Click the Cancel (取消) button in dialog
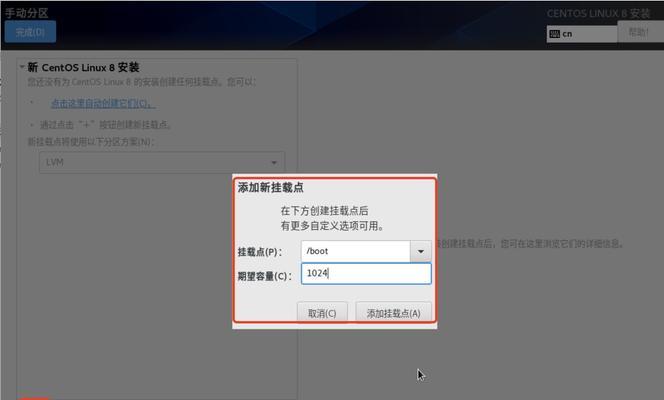Image resolution: width=664 pixels, height=400 pixels. [322, 313]
